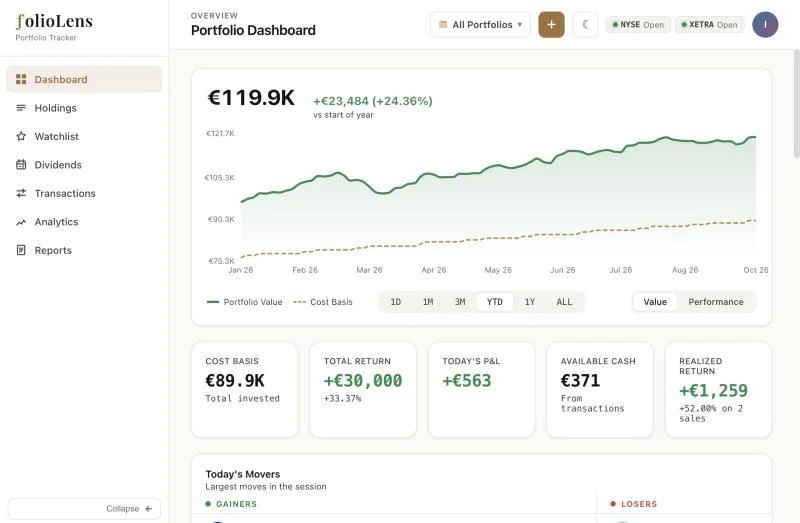Open the Holdings menu item
800x523 pixels.
[x=84, y=108]
